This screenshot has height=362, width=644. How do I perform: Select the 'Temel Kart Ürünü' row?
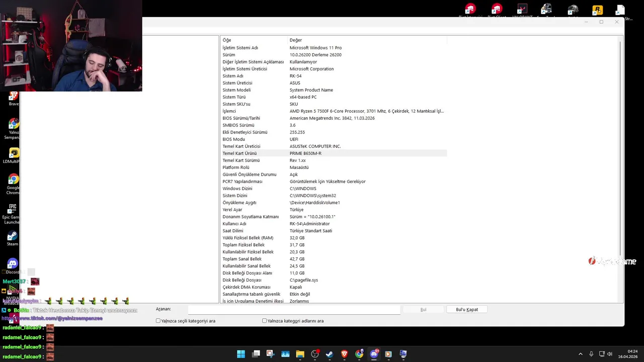334,153
